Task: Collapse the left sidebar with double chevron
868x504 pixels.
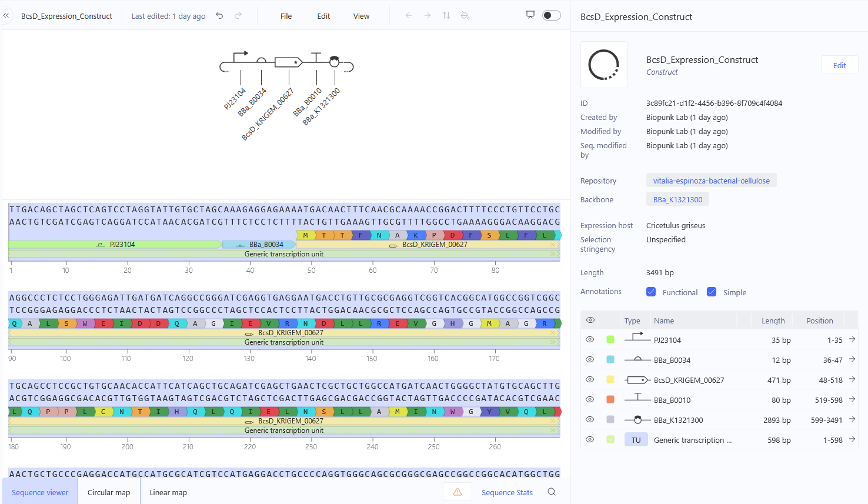Action: 6,16
